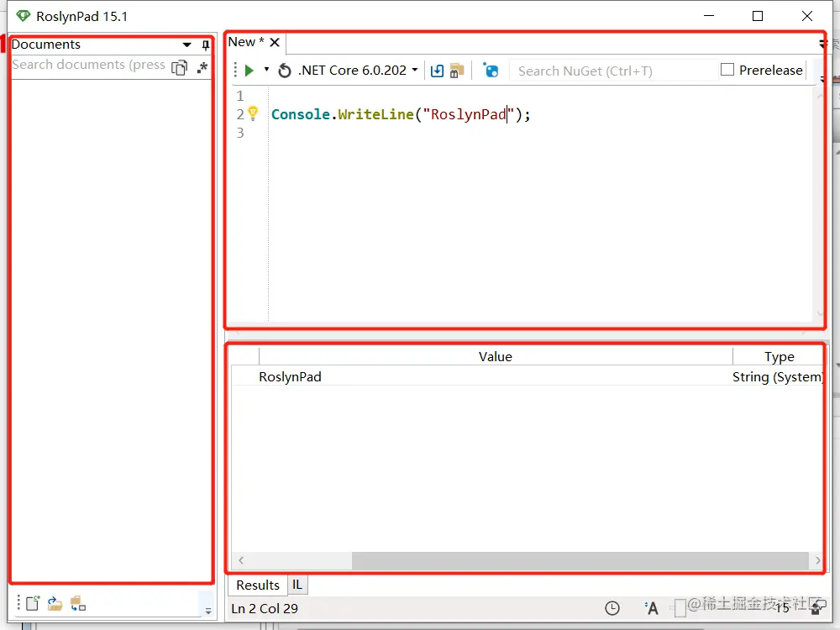
Task: Click the RoslynPad app icon in title bar
Action: (23, 16)
